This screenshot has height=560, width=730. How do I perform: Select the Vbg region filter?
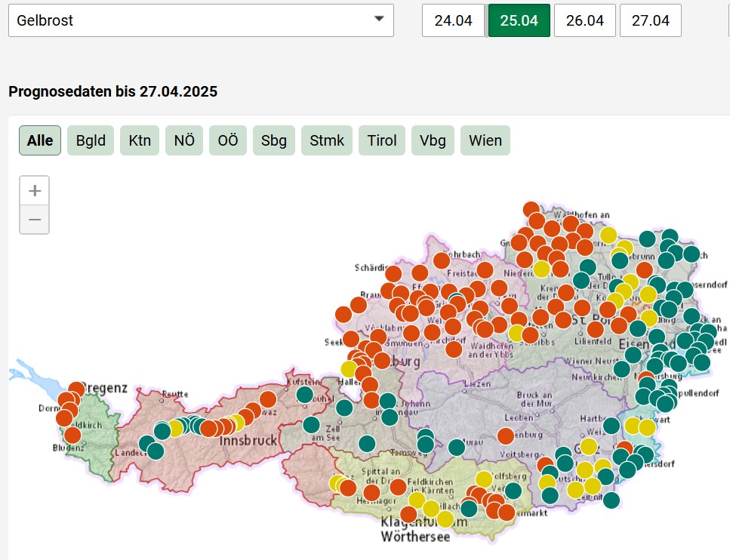tap(433, 140)
